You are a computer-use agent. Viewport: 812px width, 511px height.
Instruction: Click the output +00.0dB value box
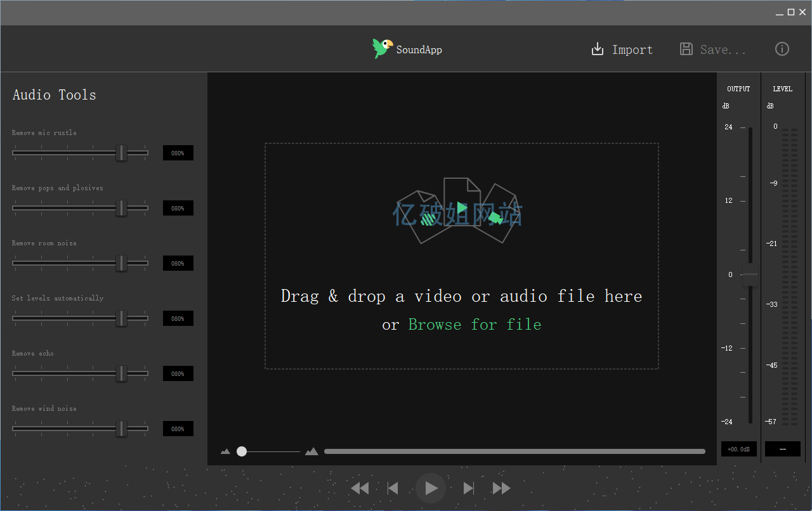click(x=738, y=449)
